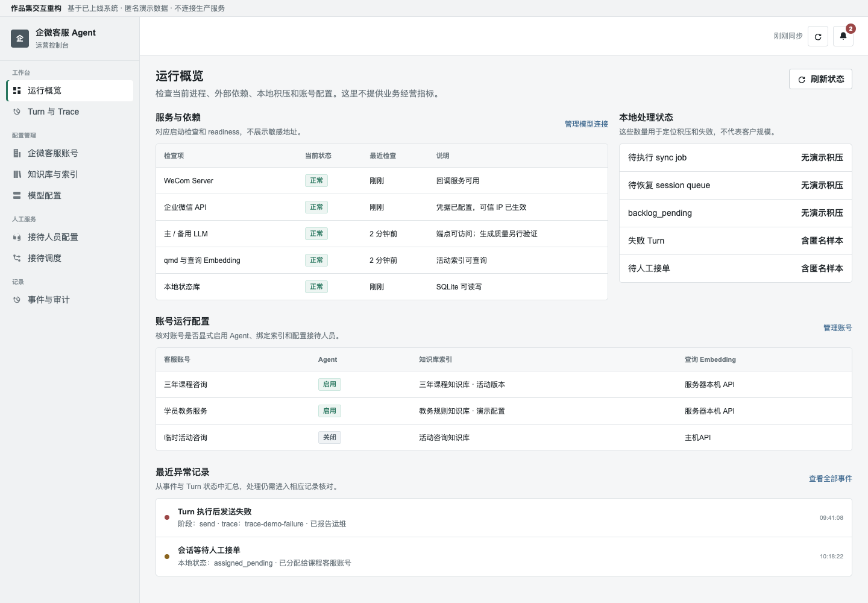Click 含匿名样本 value for 失败 Turn

822,241
